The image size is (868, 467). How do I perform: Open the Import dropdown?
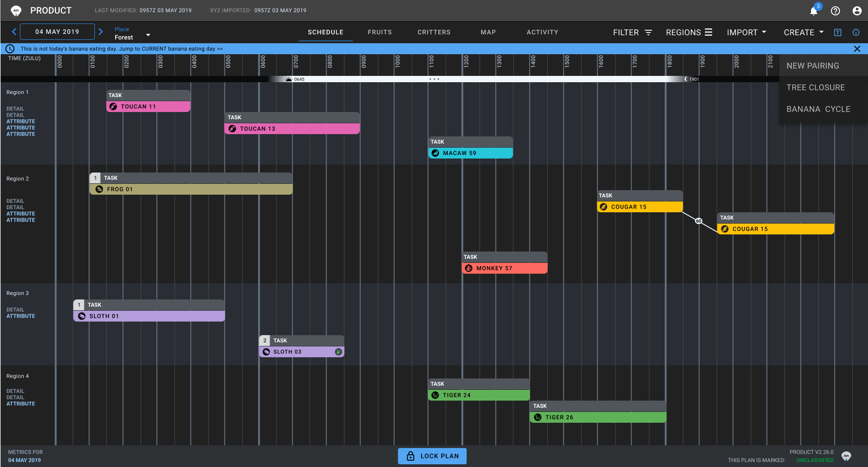click(746, 33)
